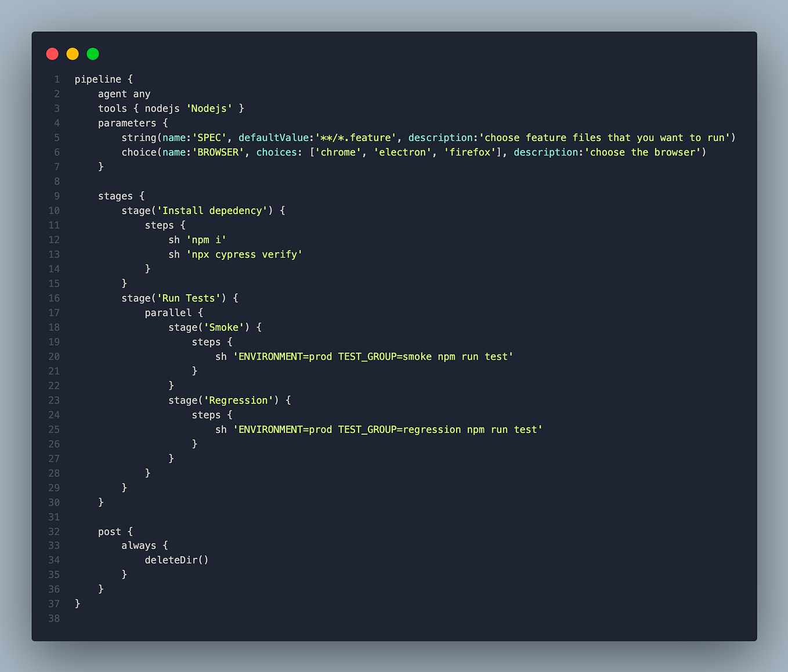Viewport: 788px width, 672px height.
Task: Select the stage name 'Run Tests'
Action: [x=188, y=298]
